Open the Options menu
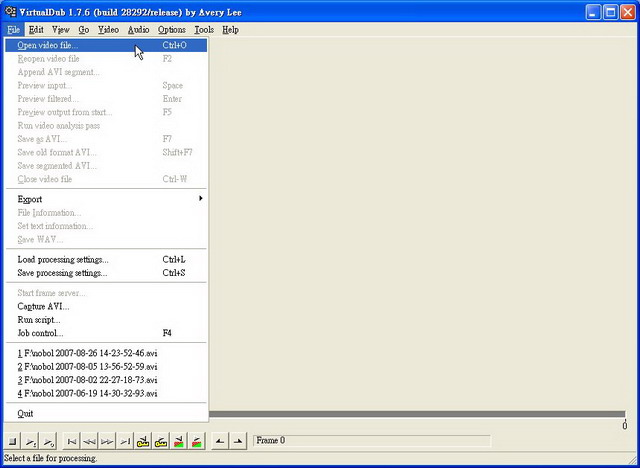Viewport: 640px width, 468px height. click(172, 30)
